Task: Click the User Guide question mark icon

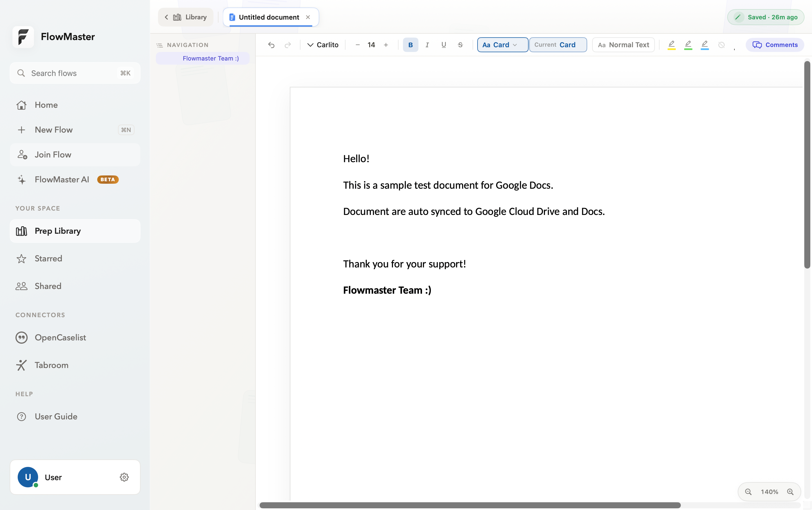Action: click(21, 417)
